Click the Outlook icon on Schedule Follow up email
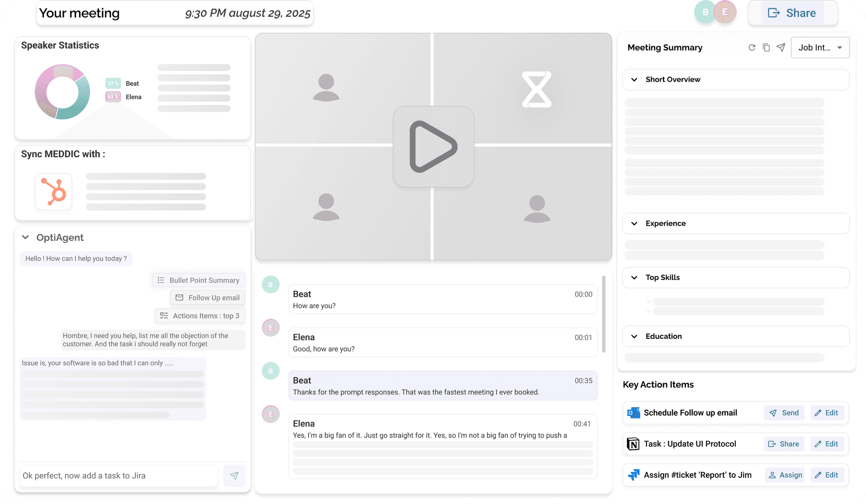The width and height of the screenshot is (866, 504). click(x=633, y=413)
